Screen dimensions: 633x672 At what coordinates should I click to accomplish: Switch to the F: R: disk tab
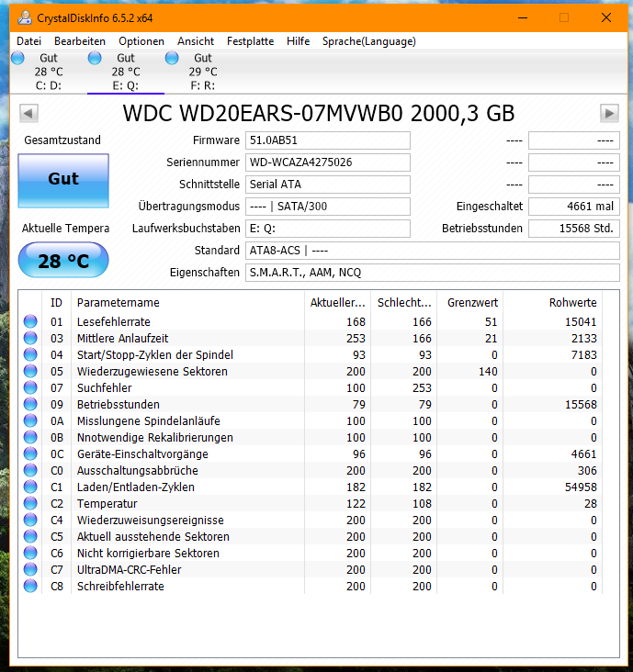203,72
